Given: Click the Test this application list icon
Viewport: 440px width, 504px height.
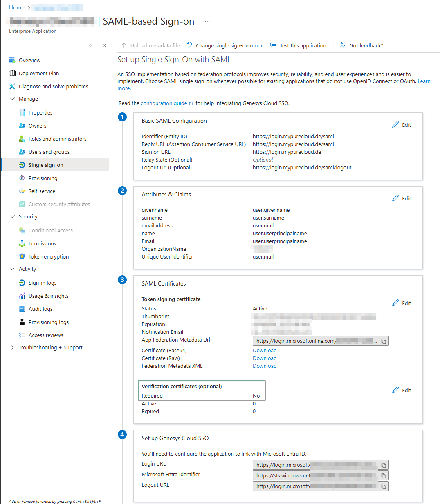Looking at the screenshot, I should pos(273,45).
